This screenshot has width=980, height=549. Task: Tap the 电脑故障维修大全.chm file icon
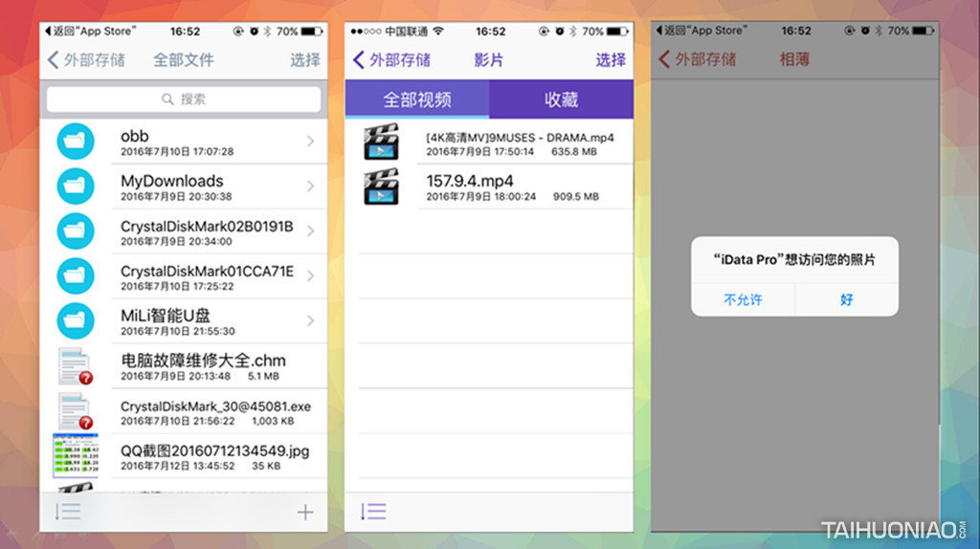74,366
